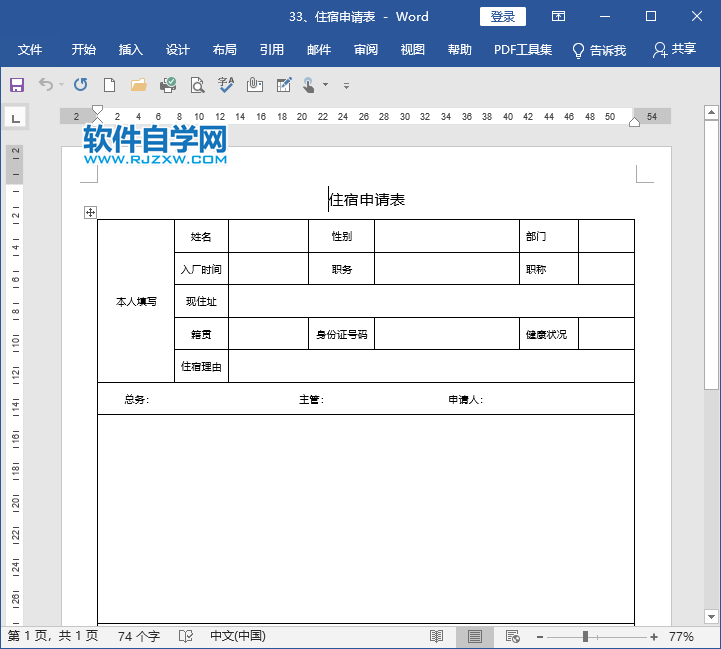
Task: Click the 本人填写 cell
Action: tap(136, 301)
